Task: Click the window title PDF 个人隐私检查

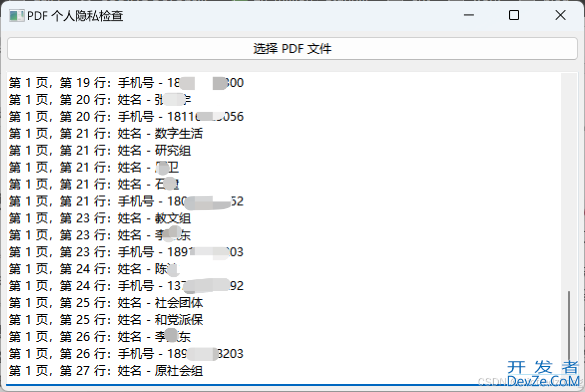Action: [75, 16]
